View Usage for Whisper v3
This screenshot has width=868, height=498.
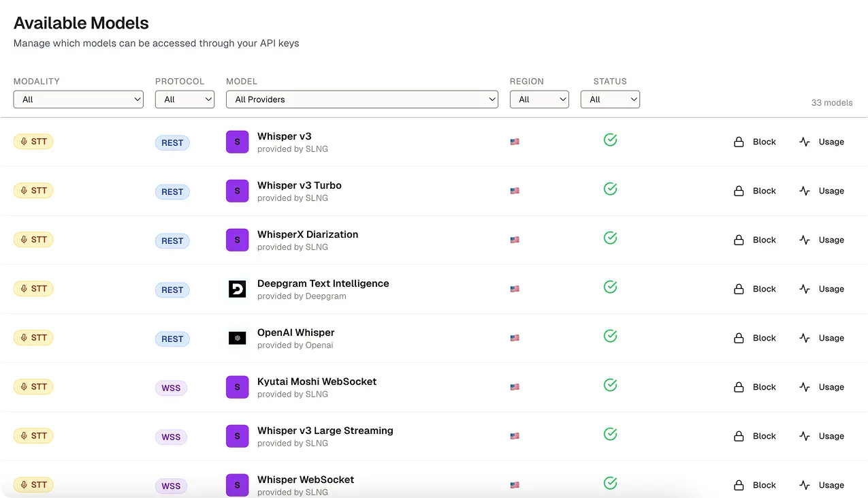pyautogui.click(x=822, y=142)
